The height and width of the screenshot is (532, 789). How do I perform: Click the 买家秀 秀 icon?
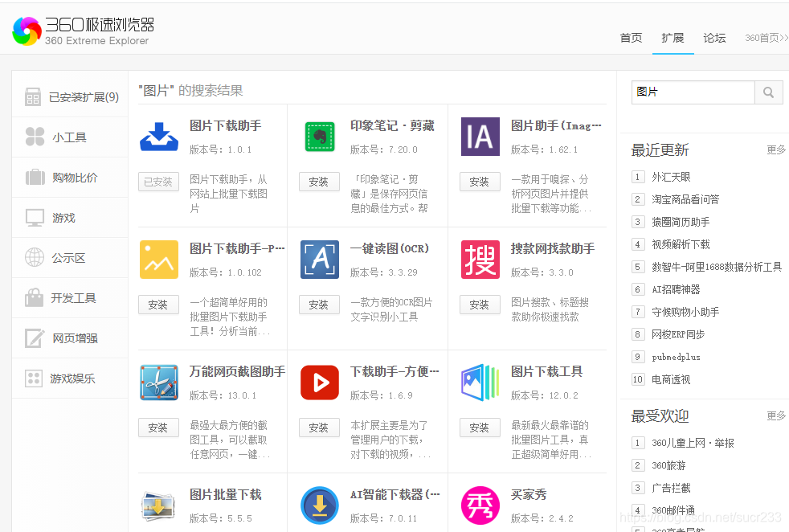[480, 505]
